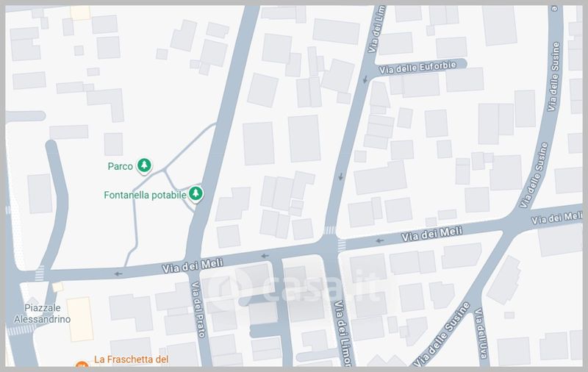This screenshot has width=588, height=372.
Task: Click the green Parco tree icon
Action: (146, 165)
